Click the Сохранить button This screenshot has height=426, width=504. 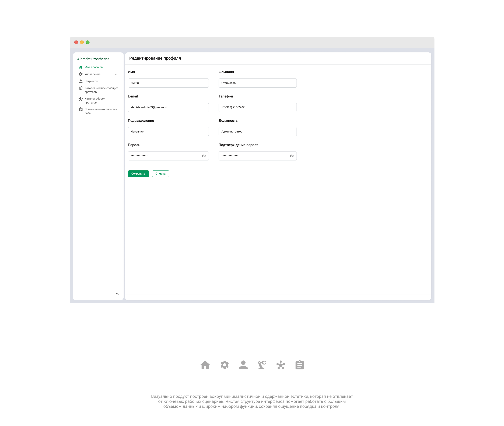pos(138,174)
